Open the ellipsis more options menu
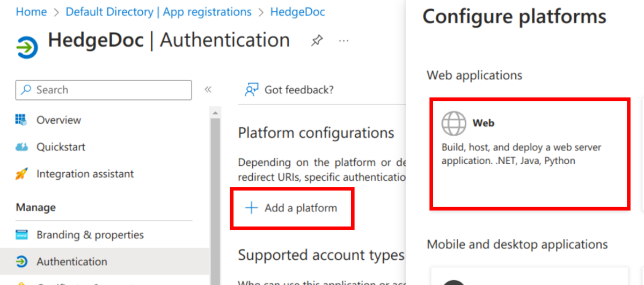Viewport: 644px width, 285px height. pyautogui.click(x=344, y=41)
